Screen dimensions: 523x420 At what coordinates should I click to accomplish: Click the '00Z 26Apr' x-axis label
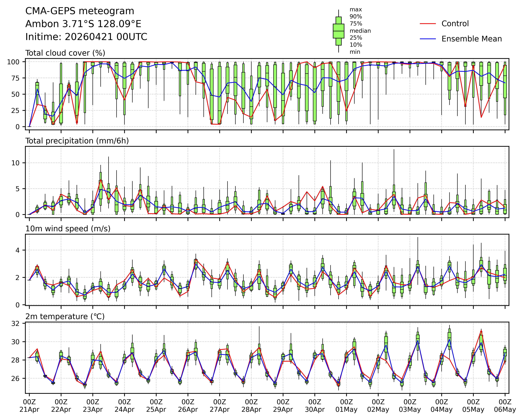pos(188,406)
